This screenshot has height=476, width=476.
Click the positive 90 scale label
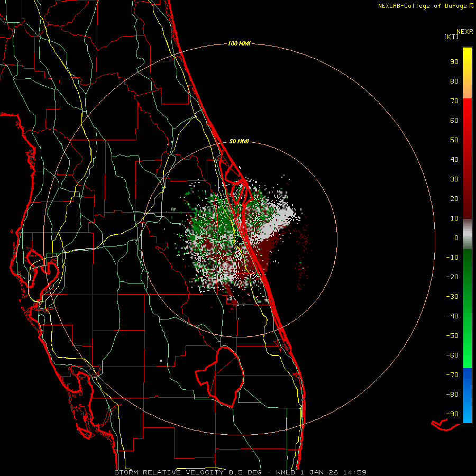click(x=454, y=62)
